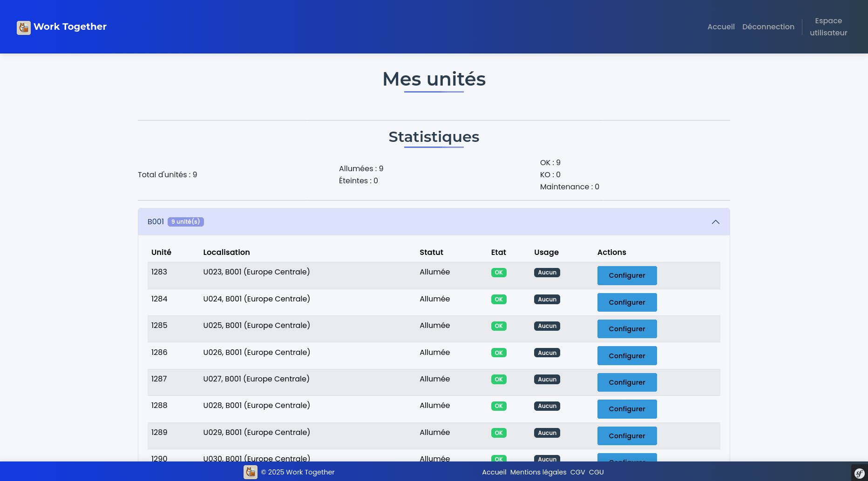Open Mentions légales in the footer
The width and height of the screenshot is (868, 481).
(538, 472)
